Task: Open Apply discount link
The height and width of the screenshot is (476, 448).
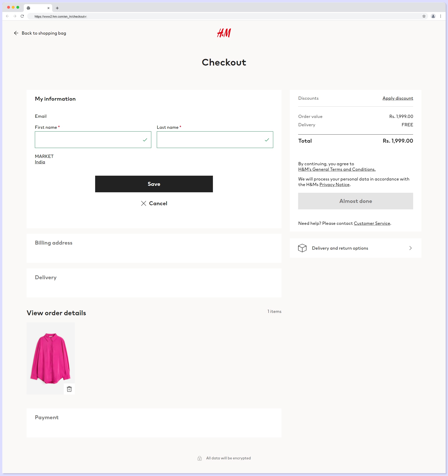Action: [397, 98]
